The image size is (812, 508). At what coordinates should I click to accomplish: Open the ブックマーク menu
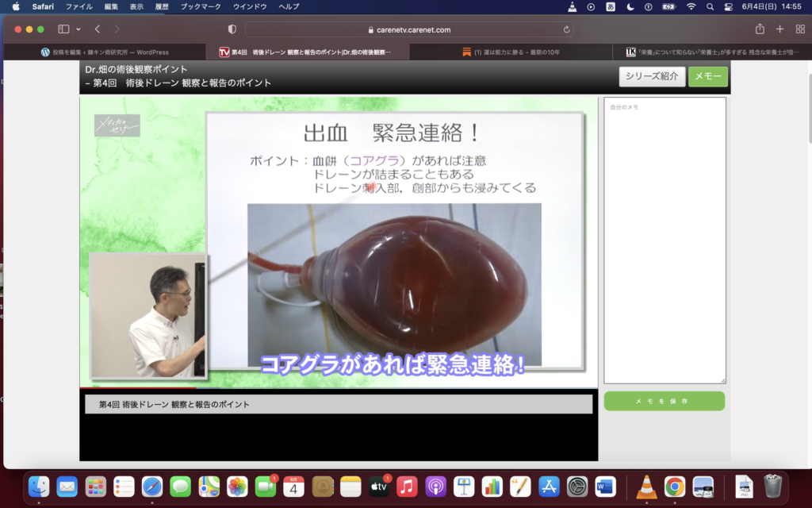click(200, 6)
